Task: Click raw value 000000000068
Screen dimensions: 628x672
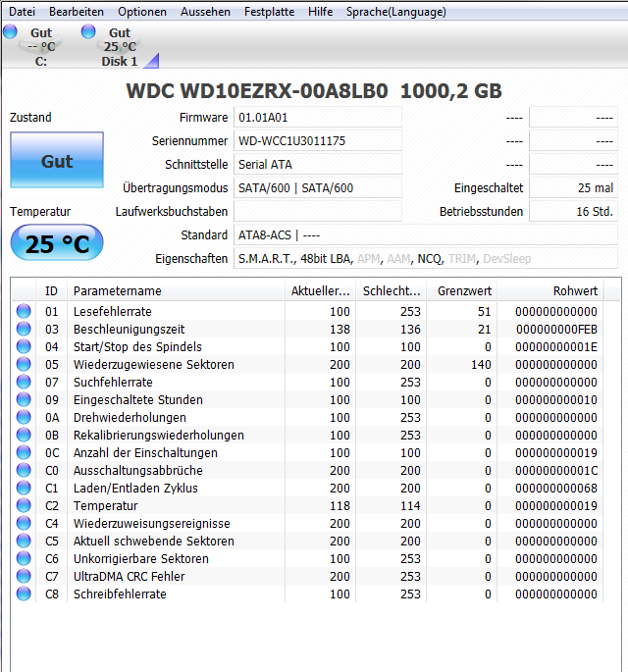Action: 556,489
